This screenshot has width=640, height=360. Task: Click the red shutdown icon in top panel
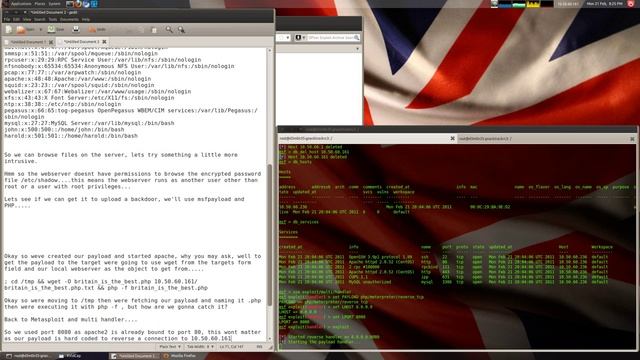point(631,4)
